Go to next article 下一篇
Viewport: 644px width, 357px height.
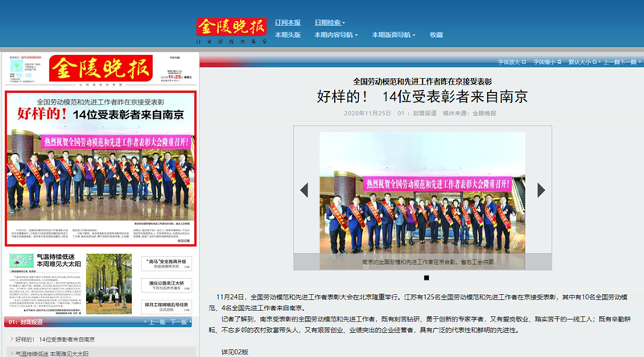629,62
